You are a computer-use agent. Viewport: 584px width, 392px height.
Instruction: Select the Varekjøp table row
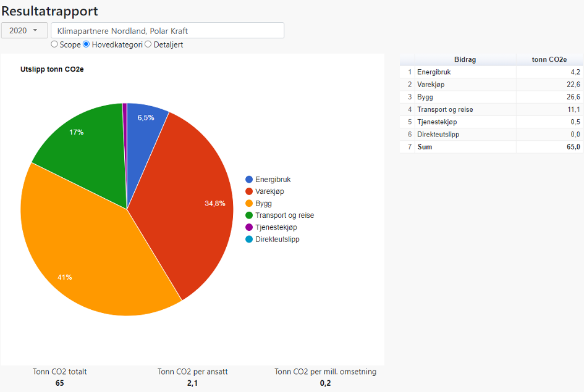[465, 85]
